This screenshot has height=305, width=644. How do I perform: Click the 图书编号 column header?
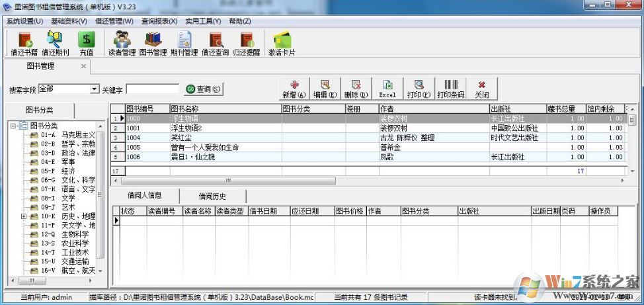pos(147,109)
